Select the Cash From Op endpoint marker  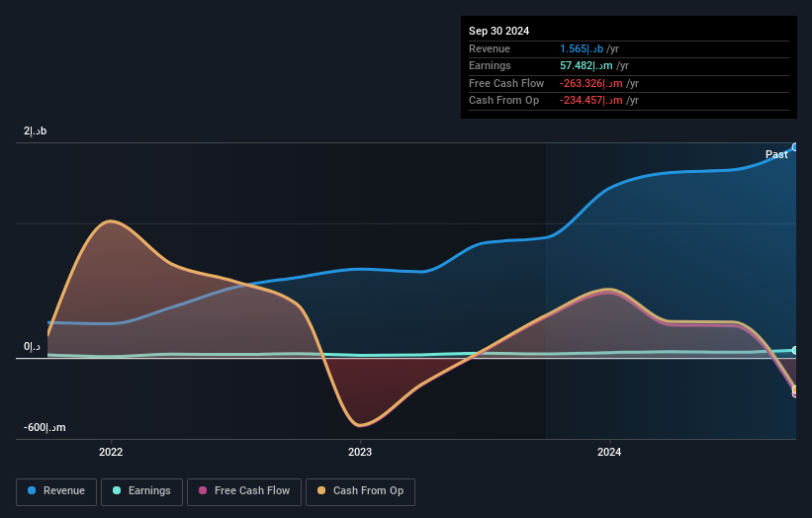pyautogui.click(x=795, y=389)
